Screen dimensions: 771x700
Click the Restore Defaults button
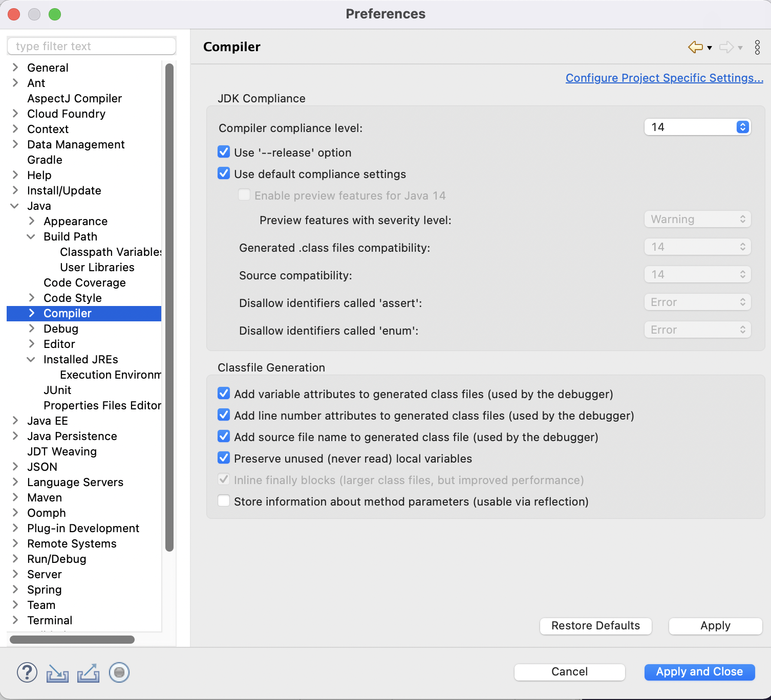coord(595,626)
